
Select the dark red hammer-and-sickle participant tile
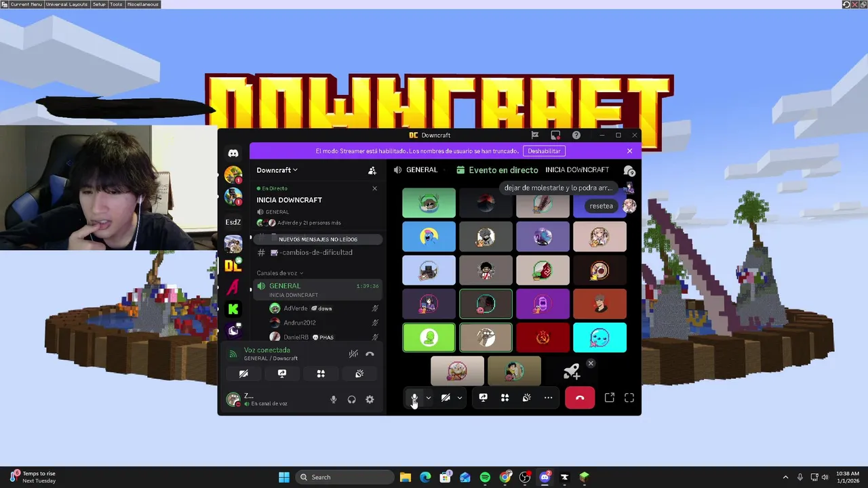tap(542, 338)
